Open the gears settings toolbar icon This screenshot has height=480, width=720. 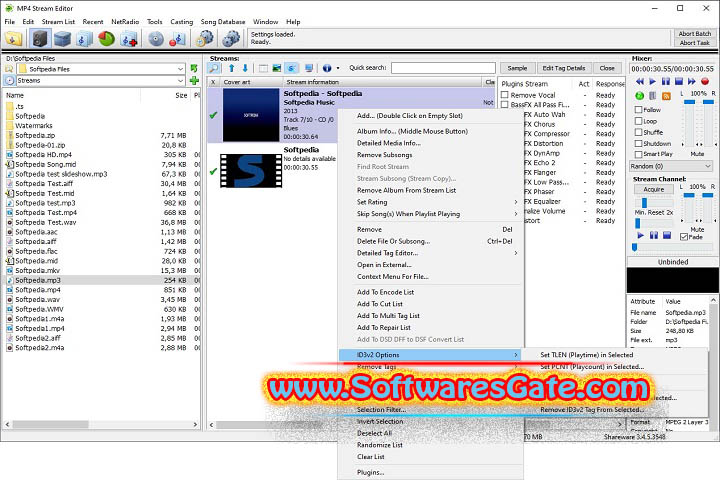tap(231, 39)
